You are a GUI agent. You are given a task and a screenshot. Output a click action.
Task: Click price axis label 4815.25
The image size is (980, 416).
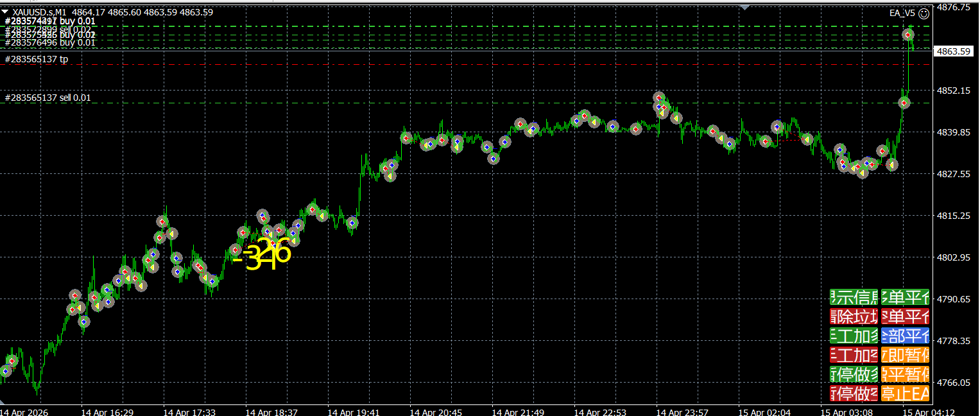click(954, 216)
